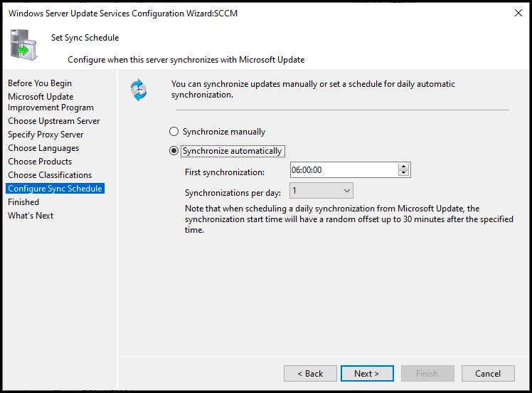The width and height of the screenshot is (532, 393).
Task: Decrease first synchronization time with down arrow
Action: (x=403, y=173)
